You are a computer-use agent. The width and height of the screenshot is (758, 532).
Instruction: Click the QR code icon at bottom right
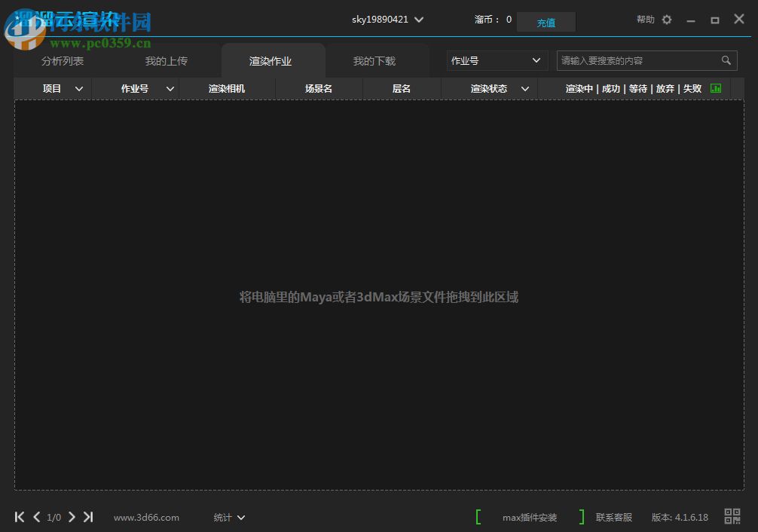tap(732, 517)
